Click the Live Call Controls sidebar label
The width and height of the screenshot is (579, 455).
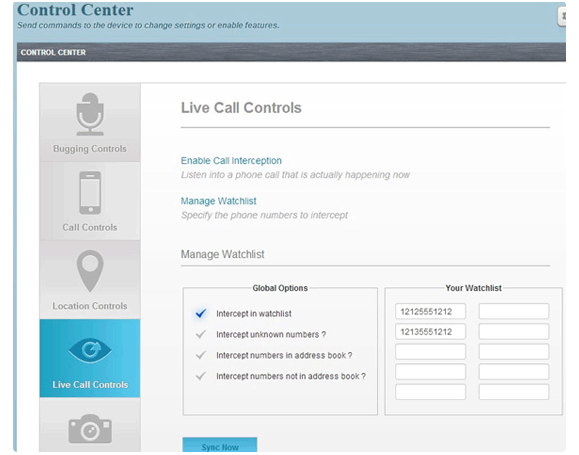(90, 384)
